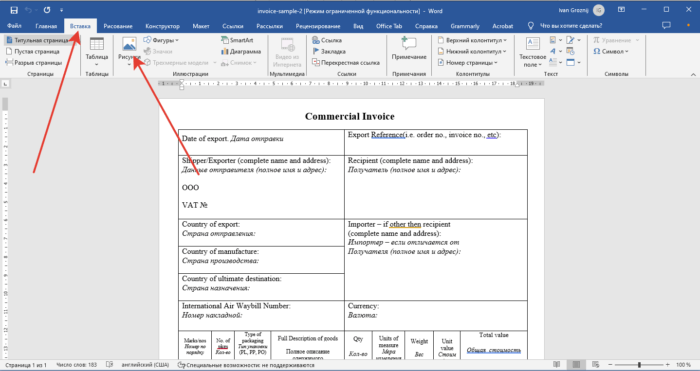Screen dimensions: 700x371
Task: Click the Signature Line icon
Action: point(571,40)
